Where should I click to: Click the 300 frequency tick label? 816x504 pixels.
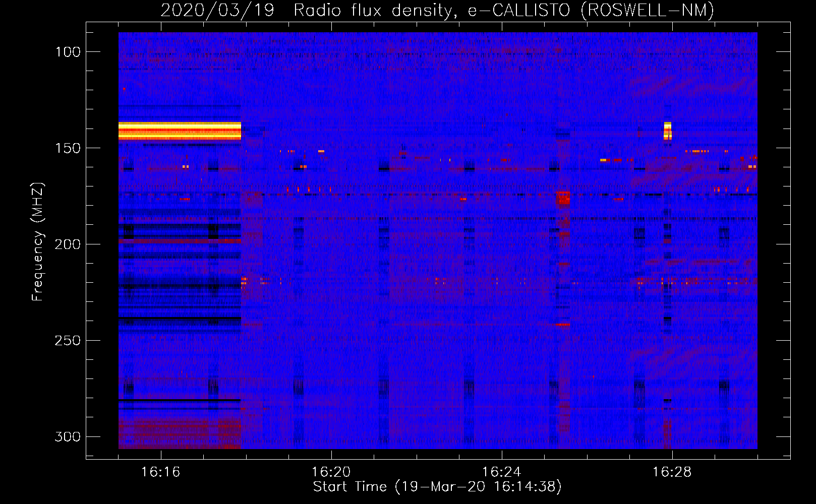click(x=68, y=436)
